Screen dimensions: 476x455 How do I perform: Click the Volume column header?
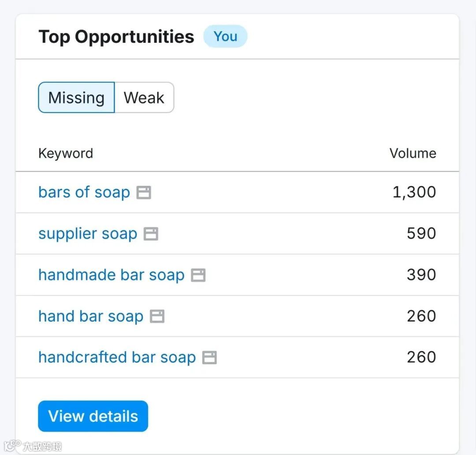click(x=413, y=153)
